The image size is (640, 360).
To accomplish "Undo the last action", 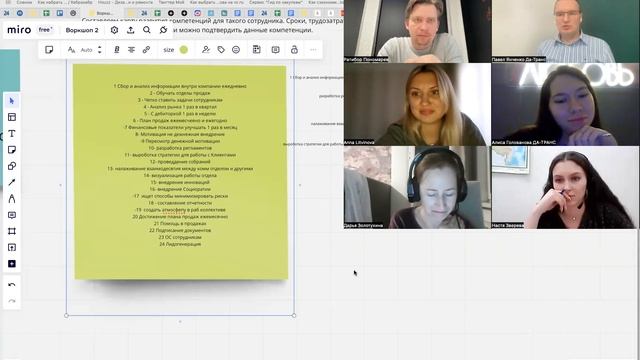I will click(11, 284).
